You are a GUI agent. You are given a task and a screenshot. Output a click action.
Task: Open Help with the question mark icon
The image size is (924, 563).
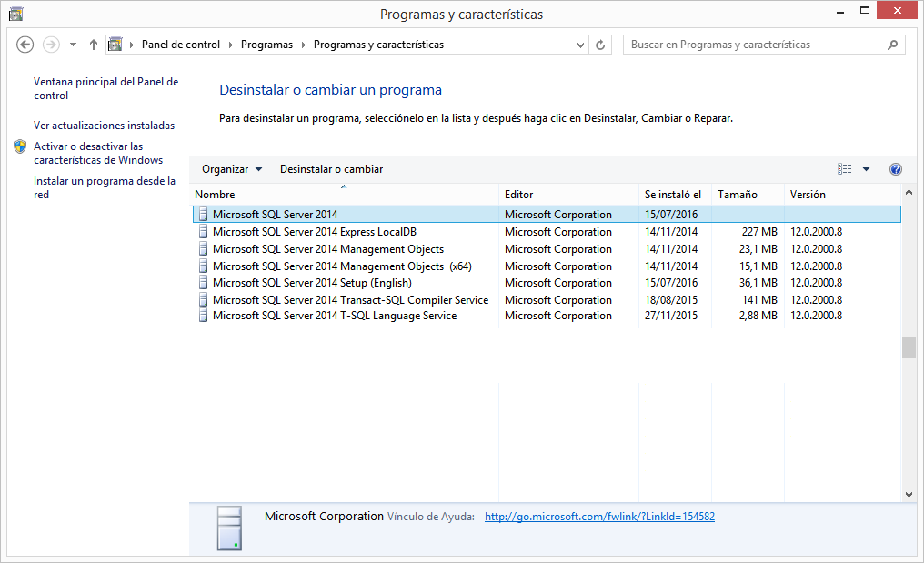(895, 169)
